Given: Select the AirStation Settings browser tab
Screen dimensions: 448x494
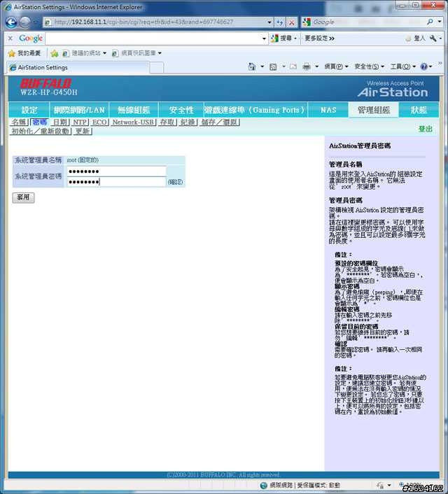Looking at the screenshot, I should click(x=78, y=67).
